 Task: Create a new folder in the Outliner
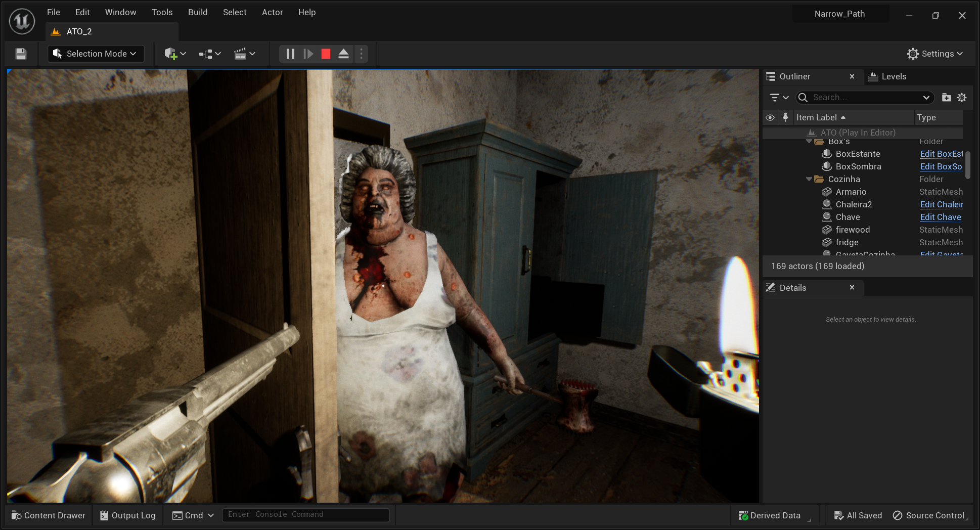coord(947,97)
